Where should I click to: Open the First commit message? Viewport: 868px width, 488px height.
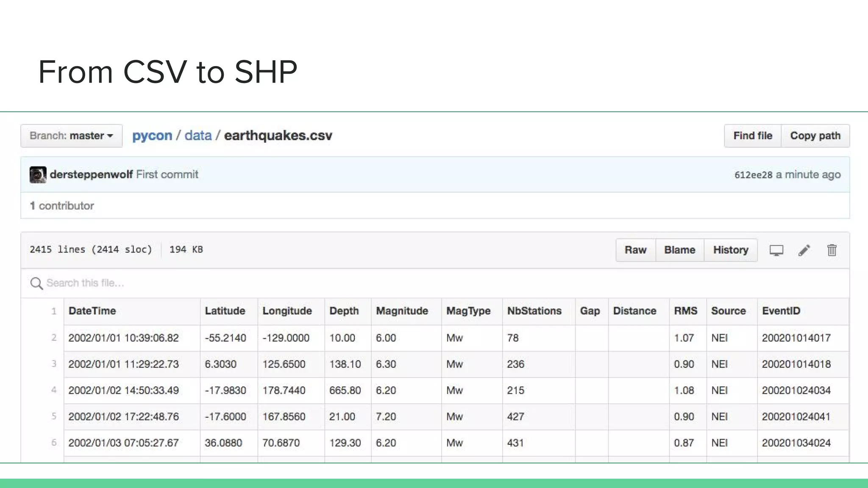(167, 175)
